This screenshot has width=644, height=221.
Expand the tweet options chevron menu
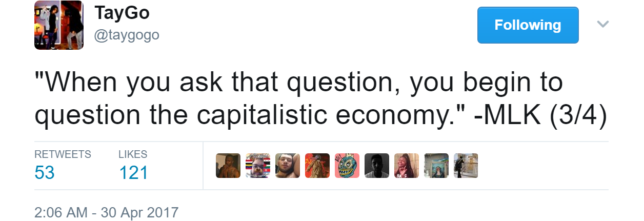coord(603,24)
